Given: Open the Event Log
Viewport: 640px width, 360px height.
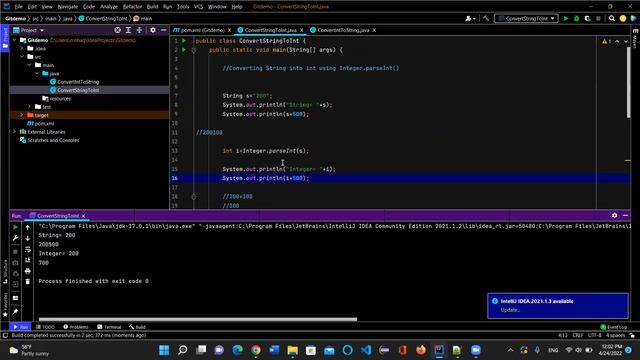Looking at the screenshot, I should [613, 327].
